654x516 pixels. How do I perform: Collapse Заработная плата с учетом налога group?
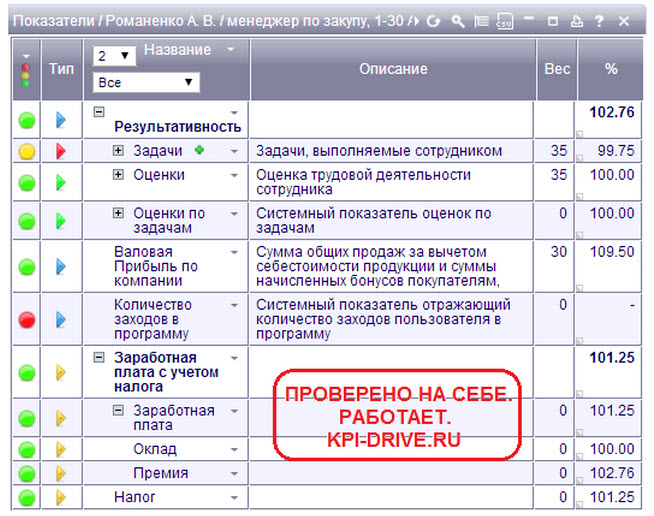99,357
